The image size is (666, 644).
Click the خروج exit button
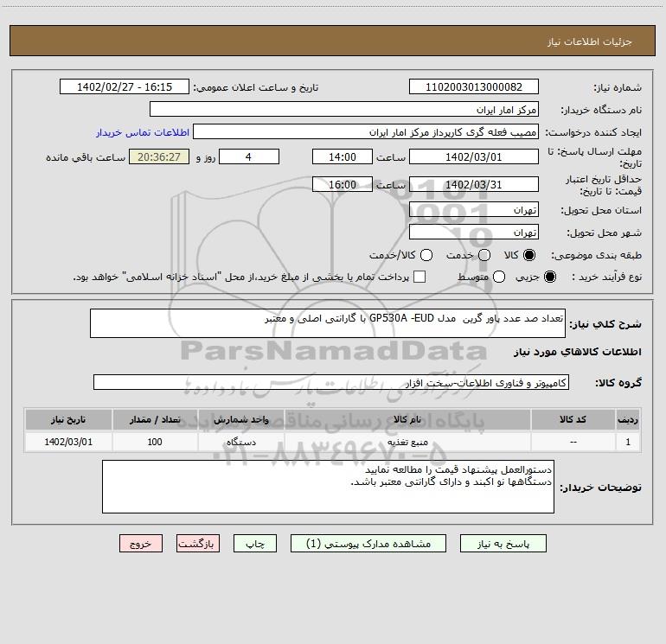point(141,544)
